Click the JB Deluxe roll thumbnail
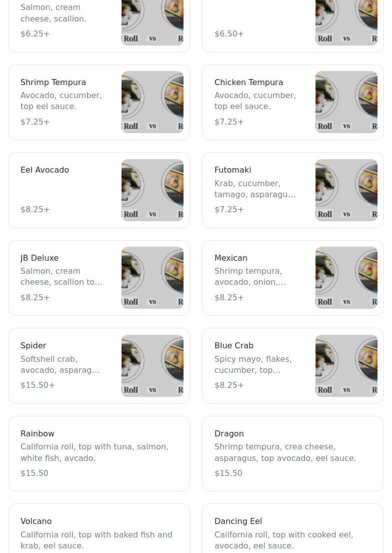The height and width of the screenshot is (553, 392). [152, 278]
